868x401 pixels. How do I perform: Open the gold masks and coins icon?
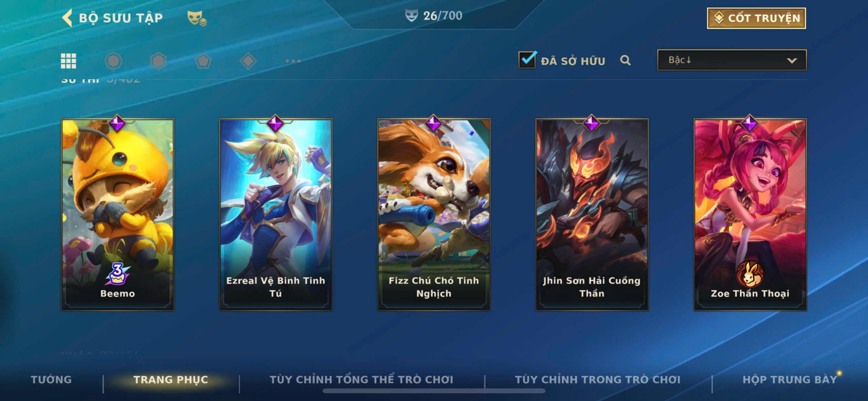point(197,18)
